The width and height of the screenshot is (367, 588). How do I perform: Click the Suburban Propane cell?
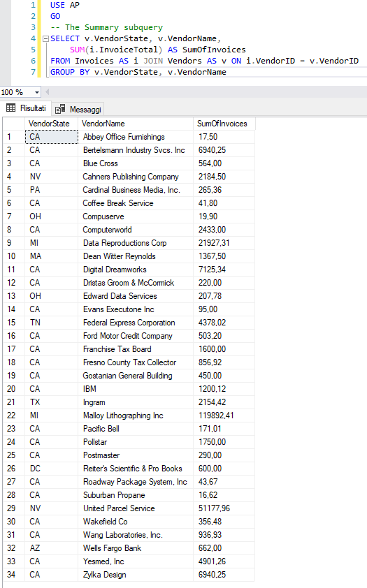pyautogui.click(x=136, y=495)
